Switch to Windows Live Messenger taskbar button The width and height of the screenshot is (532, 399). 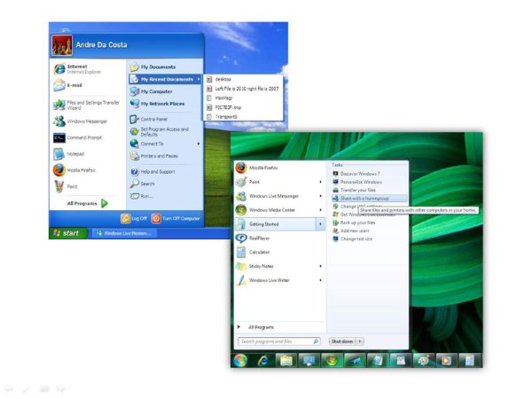(x=123, y=233)
